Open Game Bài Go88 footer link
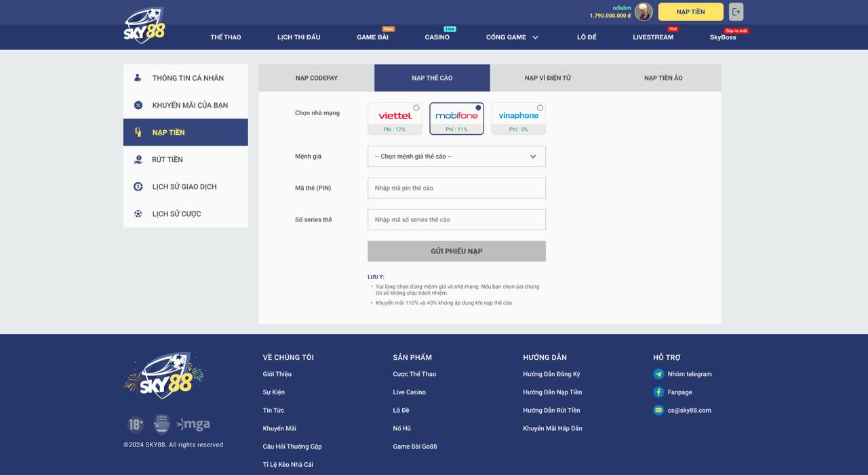 414,447
